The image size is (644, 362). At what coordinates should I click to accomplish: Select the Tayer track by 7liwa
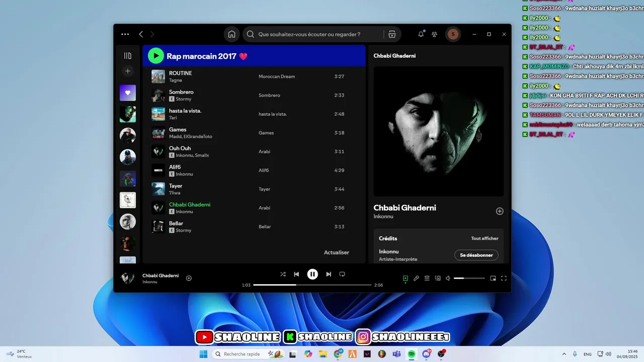(254, 189)
